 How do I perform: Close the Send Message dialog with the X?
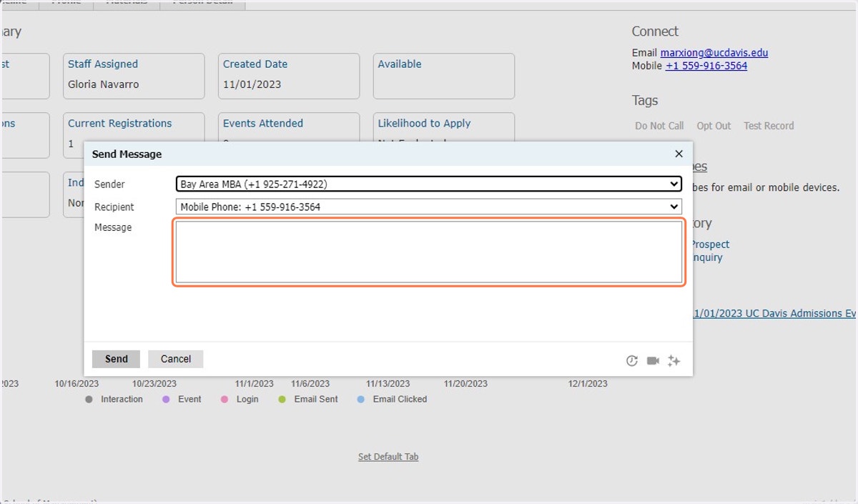[x=679, y=154]
